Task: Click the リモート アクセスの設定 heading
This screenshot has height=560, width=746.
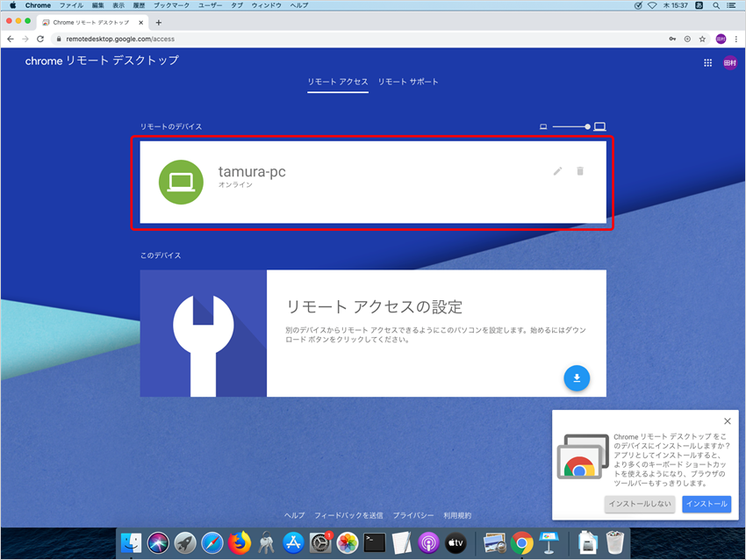Action: tap(374, 307)
